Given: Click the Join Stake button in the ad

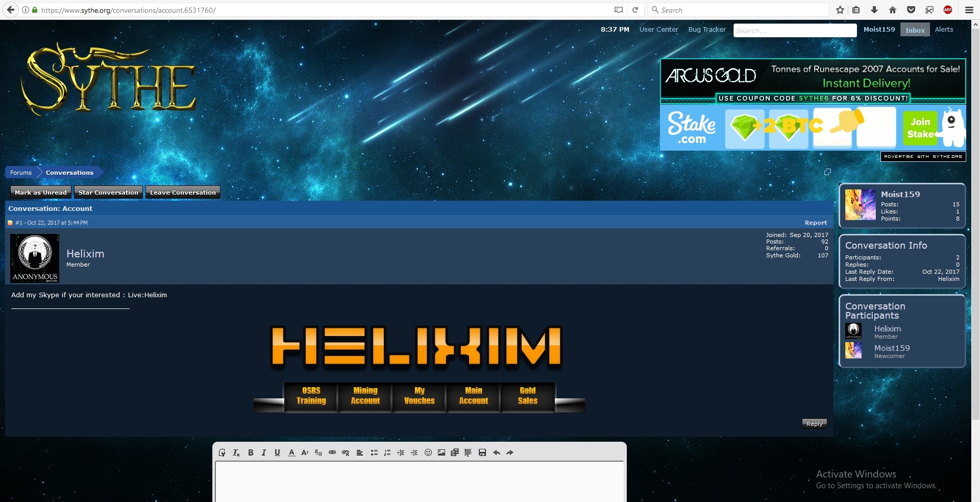Looking at the screenshot, I should [x=920, y=128].
